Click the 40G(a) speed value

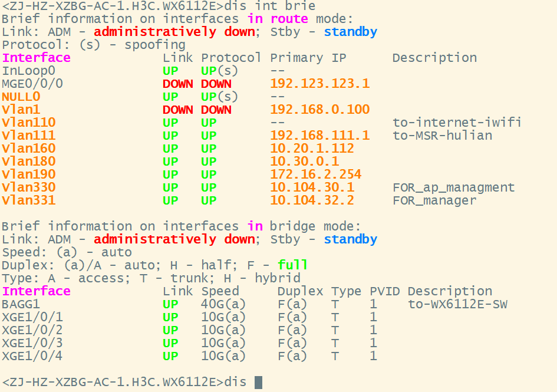tap(223, 304)
